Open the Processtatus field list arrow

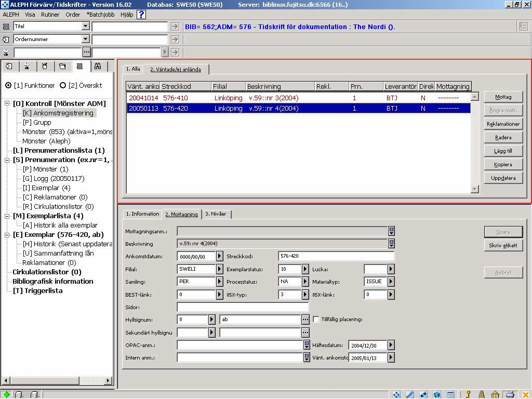click(x=305, y=282)
